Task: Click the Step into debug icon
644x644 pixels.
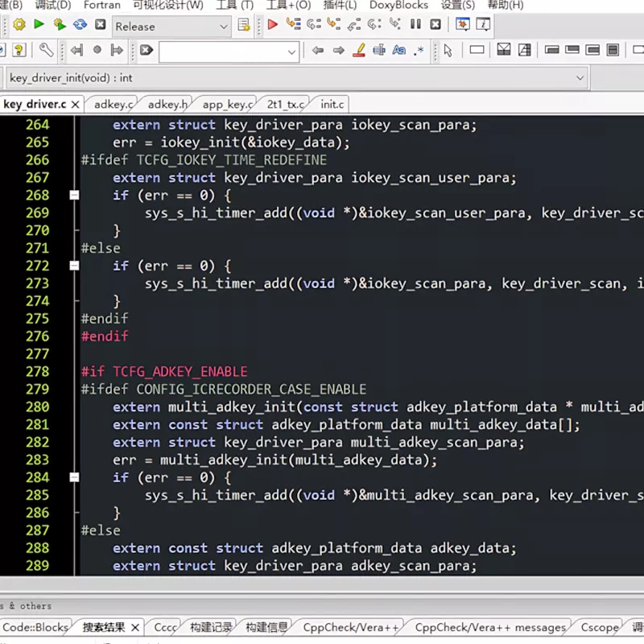Action: 333,24
